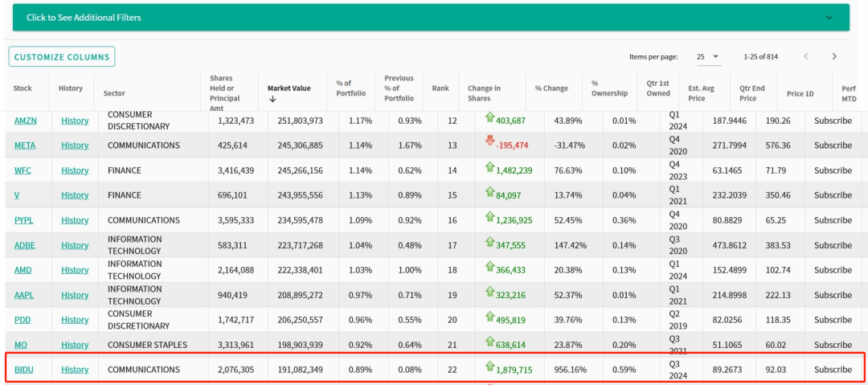868x385 pixels.
Task: View History for the META row
Action: tap(75, 145)
